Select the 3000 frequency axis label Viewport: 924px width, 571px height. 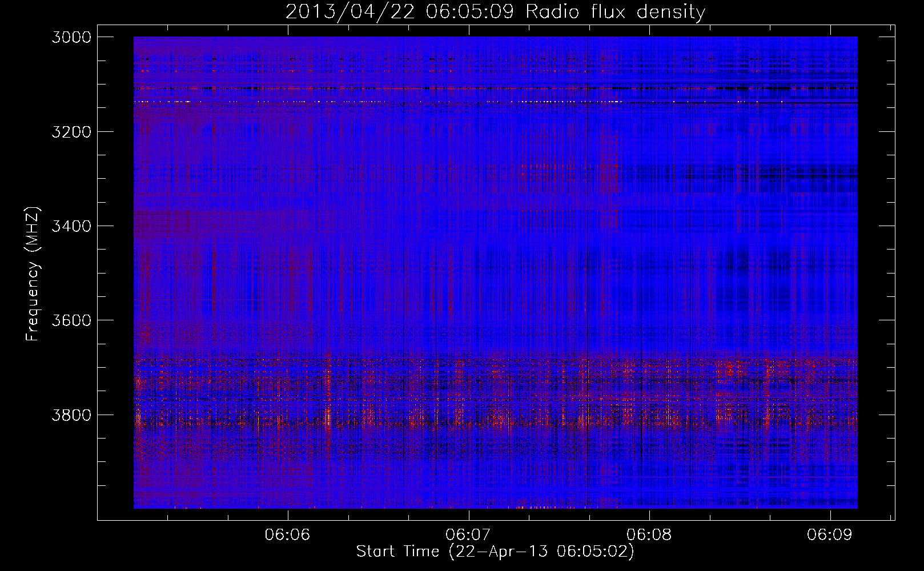[71, 37]
